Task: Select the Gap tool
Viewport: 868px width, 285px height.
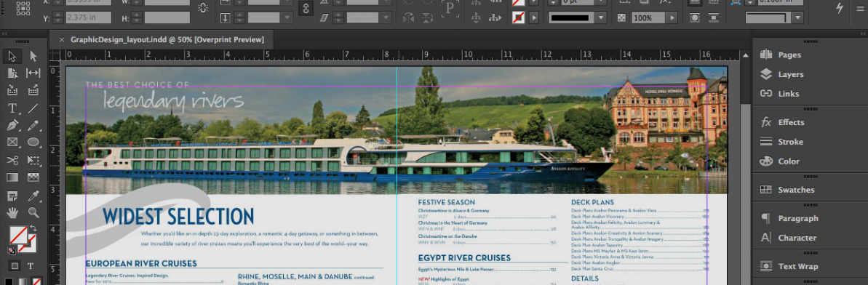Action: 33,73
